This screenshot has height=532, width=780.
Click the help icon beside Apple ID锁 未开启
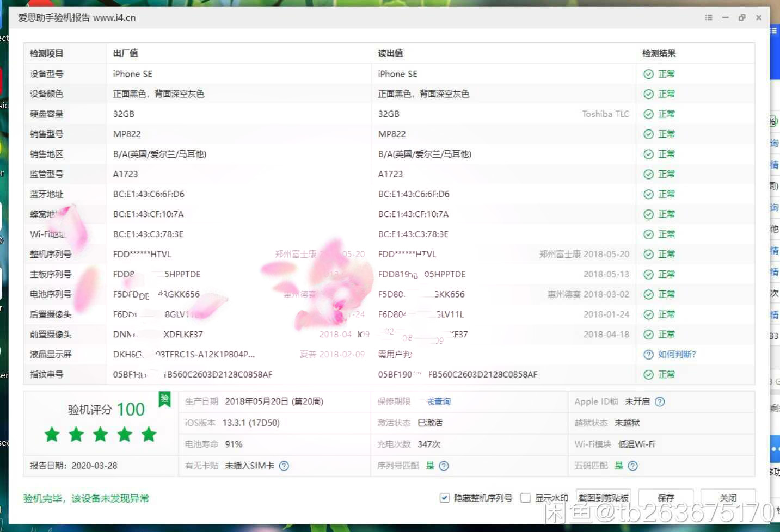pos(660,401)
